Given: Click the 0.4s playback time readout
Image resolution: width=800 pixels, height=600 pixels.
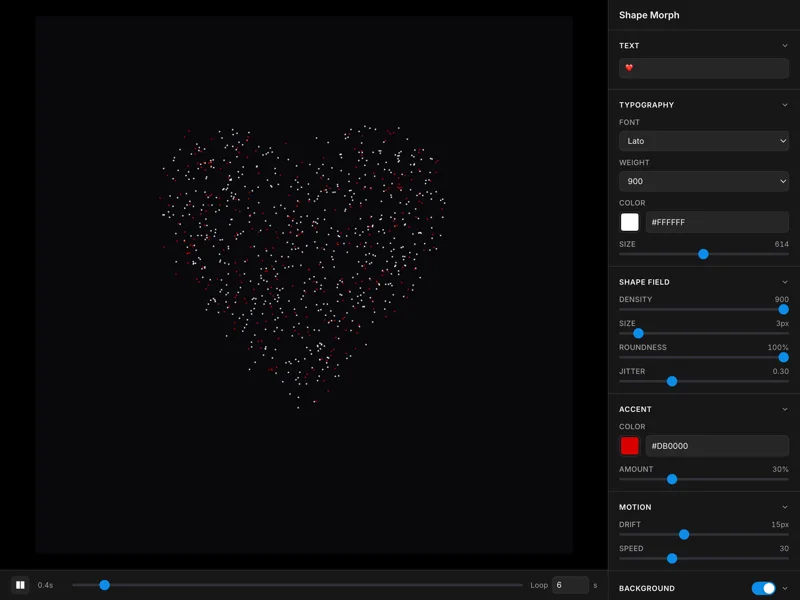Looking at the screenshot, I should pyautogui.click(x=45, y=585).
